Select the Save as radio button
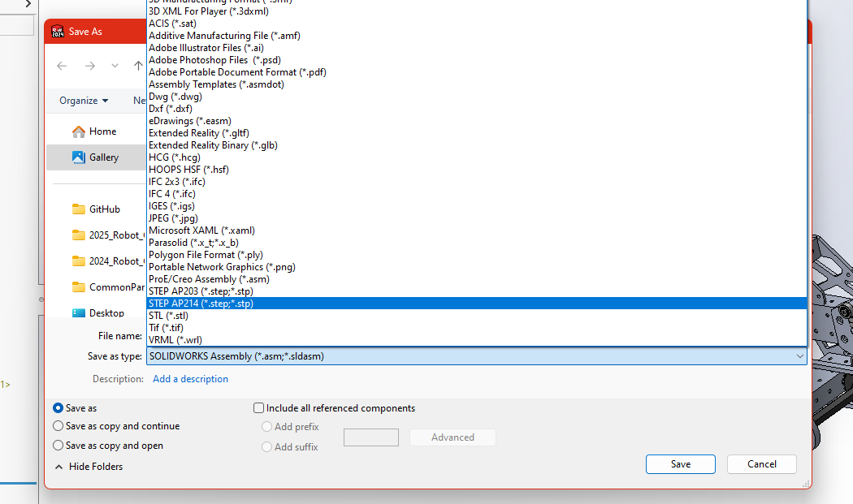The width and height of the screenshot is (853, 504). pos(58,407)
